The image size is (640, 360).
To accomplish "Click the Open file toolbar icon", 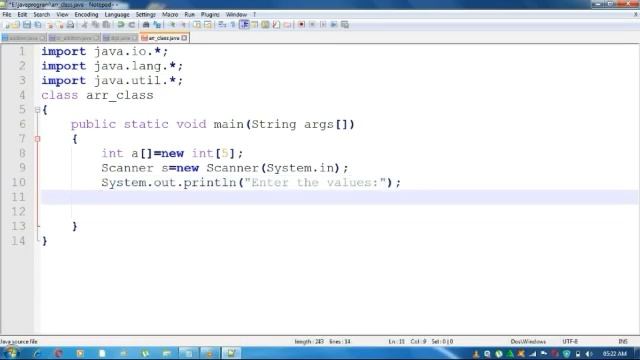I will 16,25.
